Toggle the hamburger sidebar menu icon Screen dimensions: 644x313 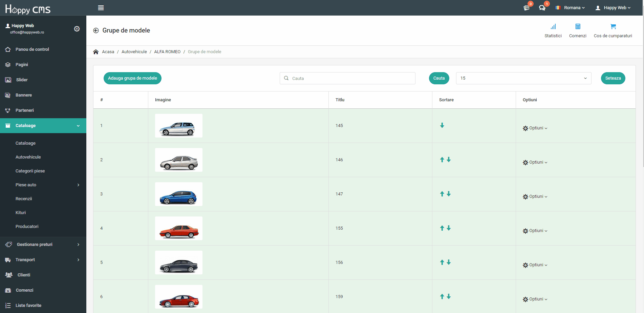coord(101,8)
